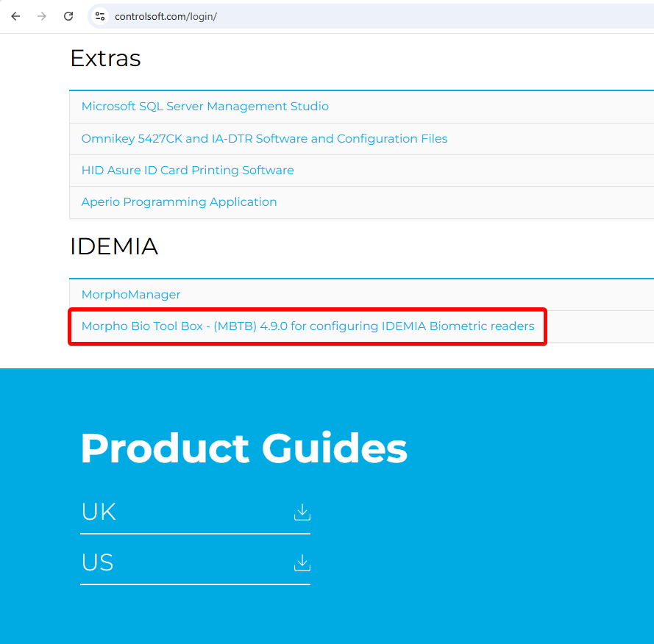Click the Product Guides heading

pyautogui.click(x=244, y=448)
